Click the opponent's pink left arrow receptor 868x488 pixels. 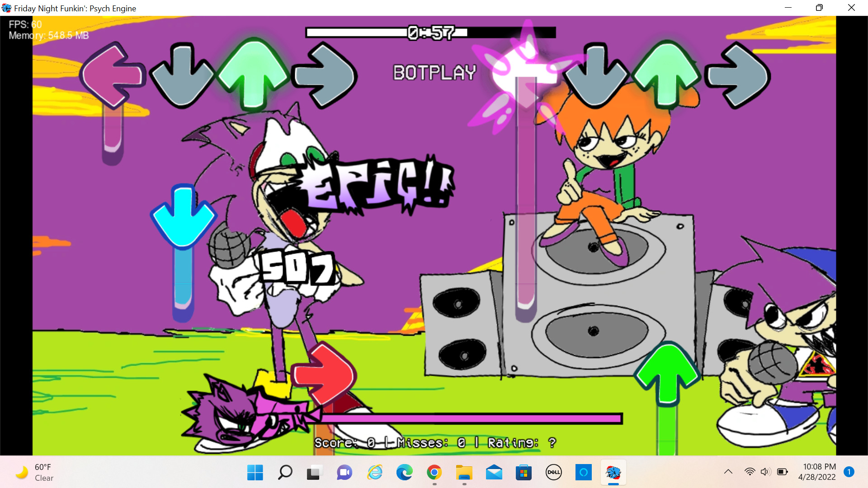click(112, 75)
